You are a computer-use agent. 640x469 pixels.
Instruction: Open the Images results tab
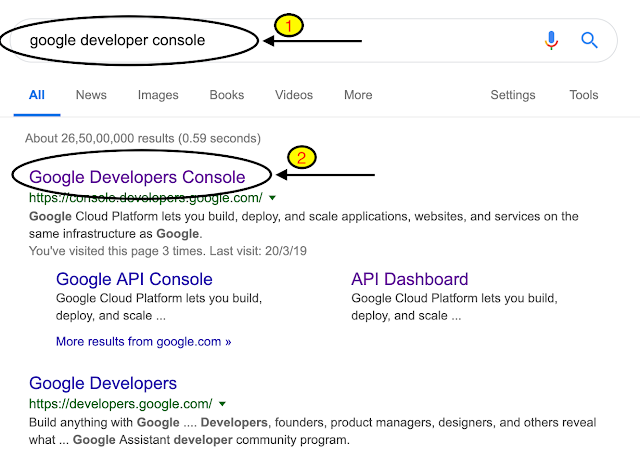click(x=158, y=95)
